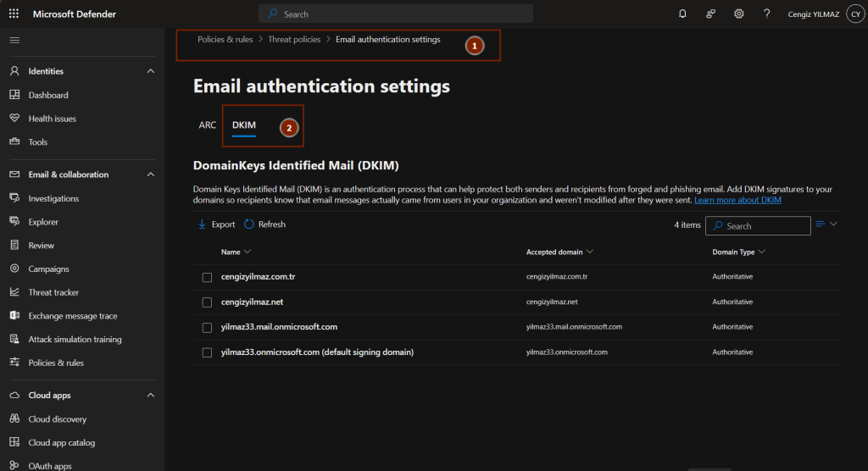
Task: Select the DKIM tab
Action: click(x=244, y=125)
